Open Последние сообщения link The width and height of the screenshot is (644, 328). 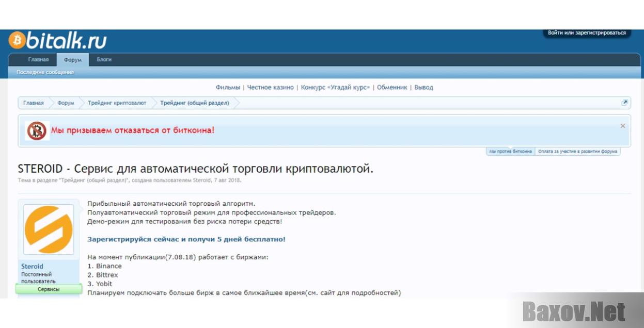click(45, 72)
